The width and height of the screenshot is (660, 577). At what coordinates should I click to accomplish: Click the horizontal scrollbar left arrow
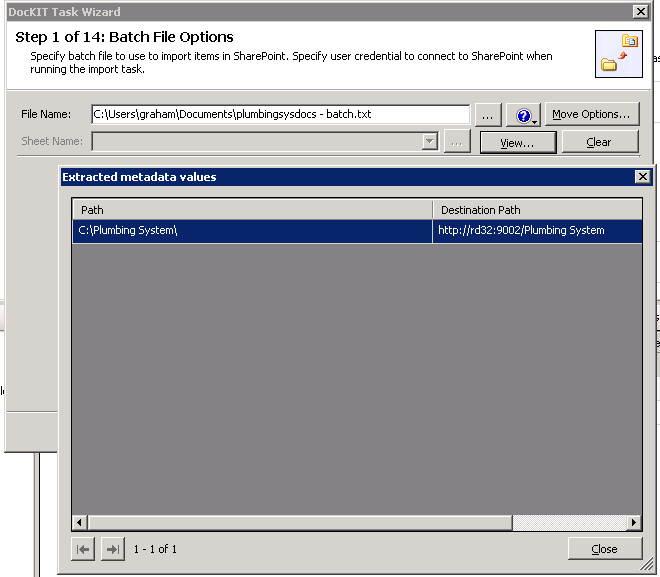pos(80,523)
